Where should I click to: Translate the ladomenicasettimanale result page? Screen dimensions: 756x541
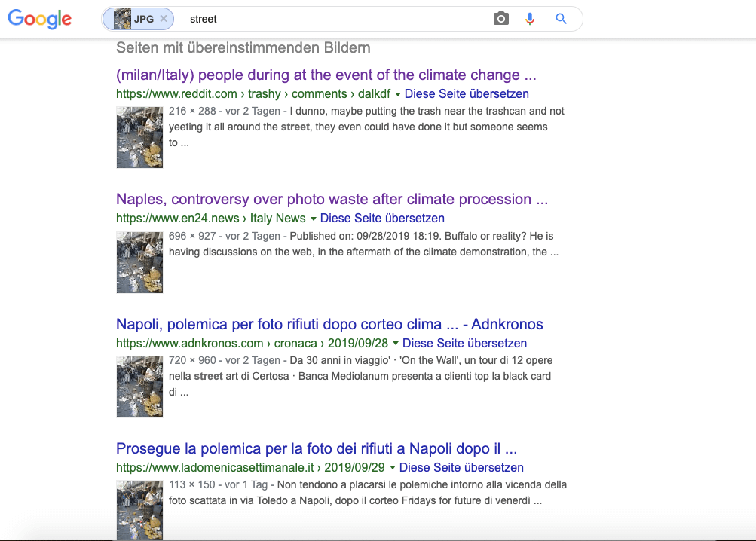pyautogui.click(x=461, y=467)
